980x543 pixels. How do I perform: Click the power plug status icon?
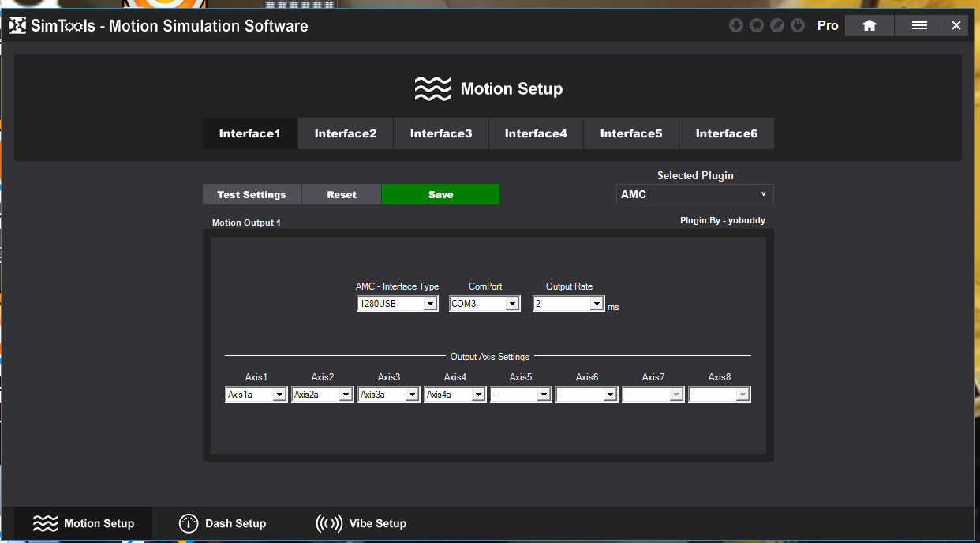pyautogui.click(x=797, y=25)
